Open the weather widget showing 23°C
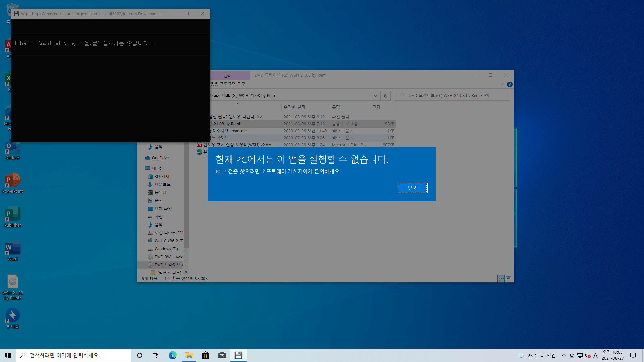This screenshot has width=644, height=362. [537, 355]
